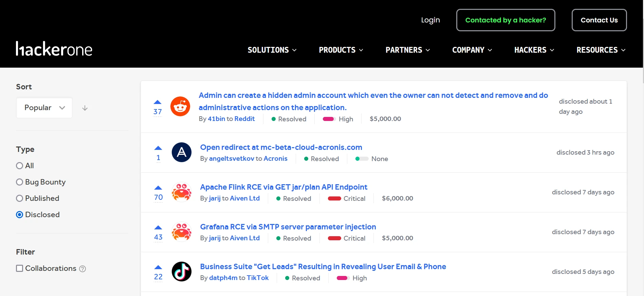Image resolution: width=644 pixels, height=296 pixels.
Task: Select the Published type radio
Action: (20, 198)
